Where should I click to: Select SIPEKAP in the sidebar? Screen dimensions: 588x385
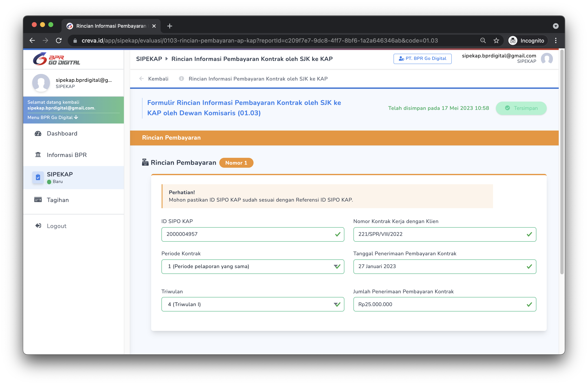click(x=74, y=177)
